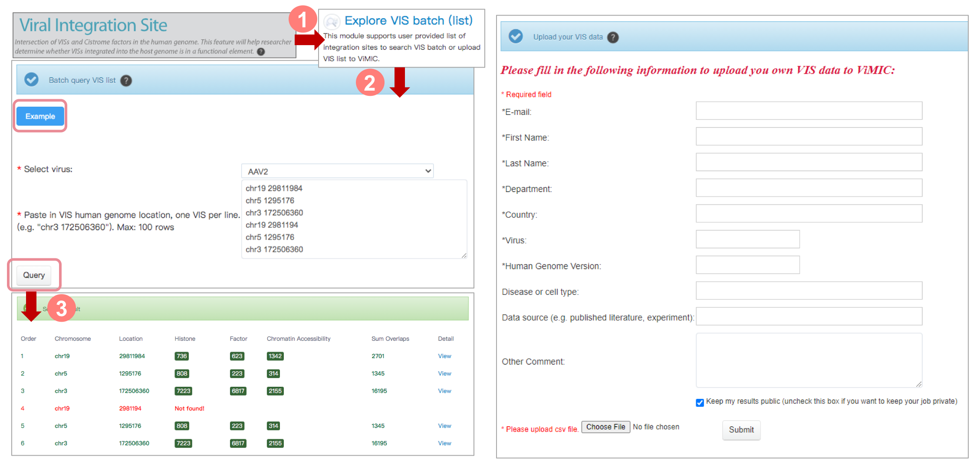980x467 pixels.
Task: Click the search icon next to Explore VIS batch
Action: (332, 21)
